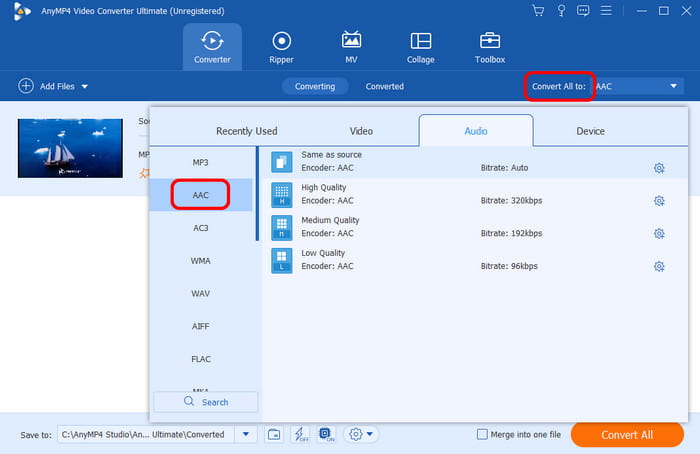Expand the preferences gear dropdown arrow
700x454 pixels.
(x=370, y=434)
